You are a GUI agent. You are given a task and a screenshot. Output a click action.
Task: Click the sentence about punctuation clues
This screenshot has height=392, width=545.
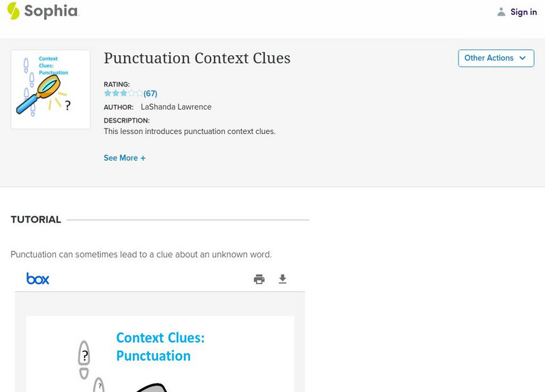coord(141,255)
